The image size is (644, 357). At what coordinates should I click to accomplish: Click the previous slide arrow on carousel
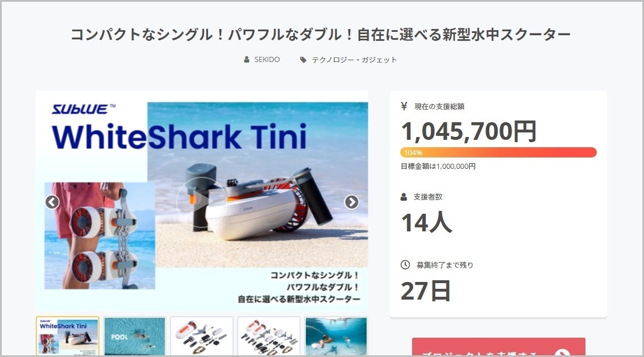pyautogui.click(x=52, y=202)
